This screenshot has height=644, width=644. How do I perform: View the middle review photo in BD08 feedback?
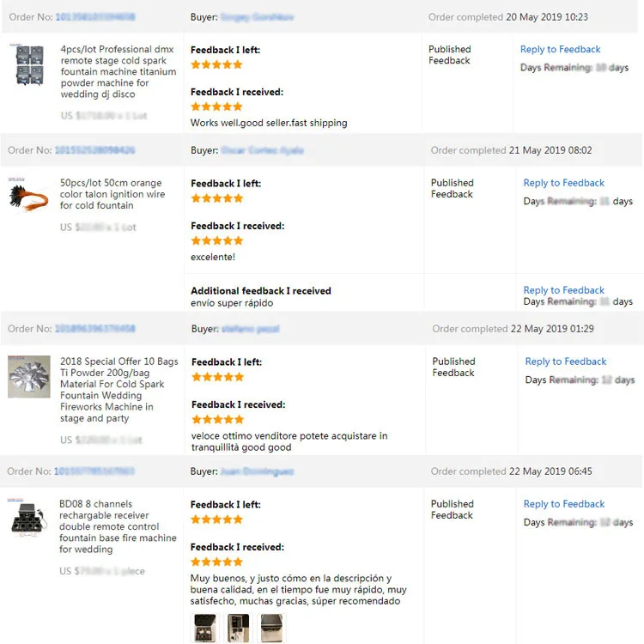(238, 628)
